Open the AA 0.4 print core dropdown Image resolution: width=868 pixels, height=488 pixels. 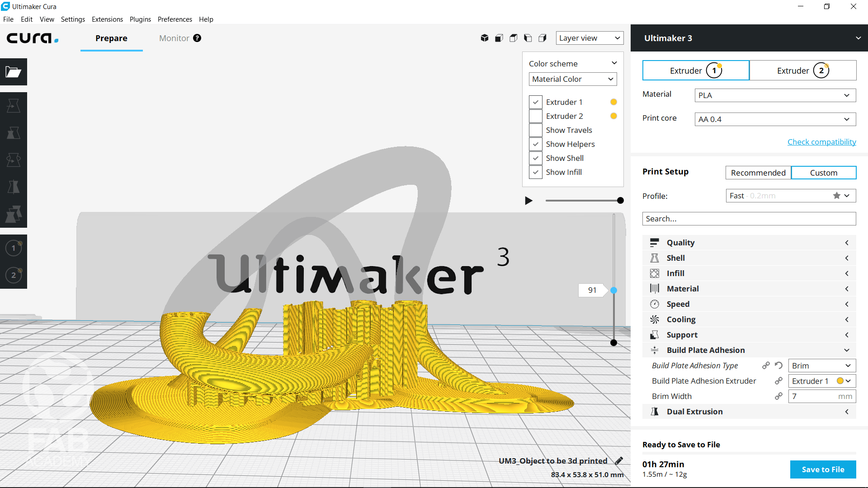click(x=775, y=119)
